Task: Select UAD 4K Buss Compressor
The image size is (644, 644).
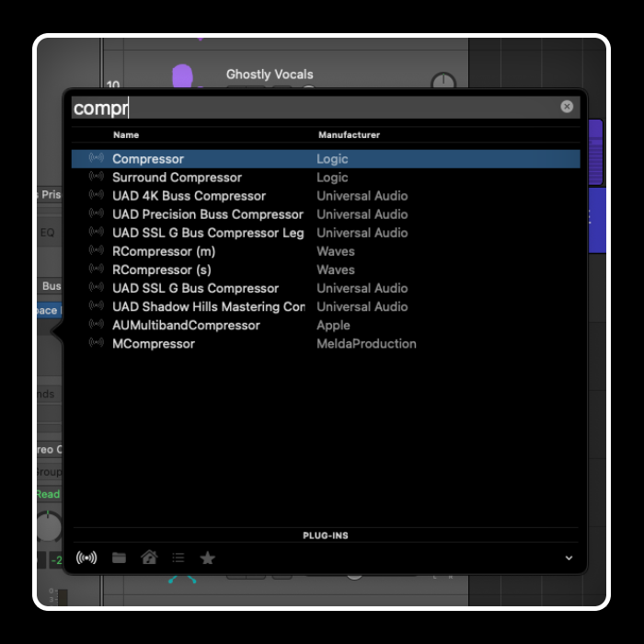Action: pos(326,196)
